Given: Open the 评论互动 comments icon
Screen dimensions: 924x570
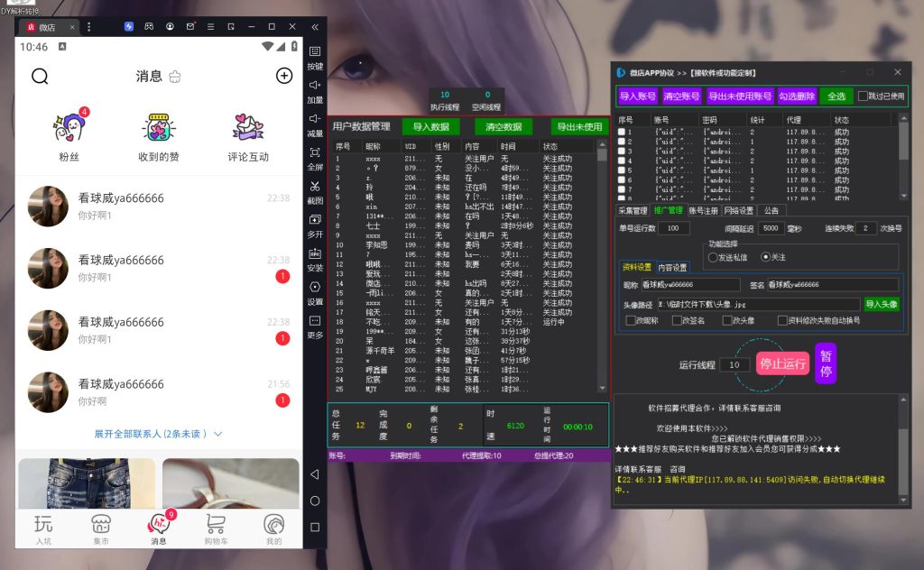Looking at the screenshot, I should tap(248, 126).
